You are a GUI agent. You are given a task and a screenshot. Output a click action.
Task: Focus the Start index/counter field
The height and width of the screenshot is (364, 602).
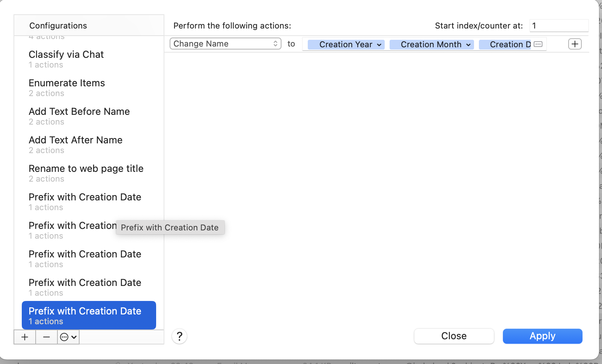[559, 26]
